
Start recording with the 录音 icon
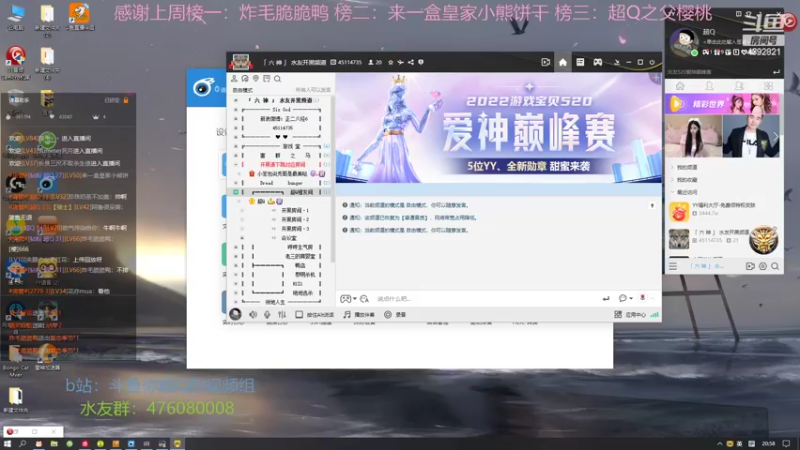coord(388,315)
